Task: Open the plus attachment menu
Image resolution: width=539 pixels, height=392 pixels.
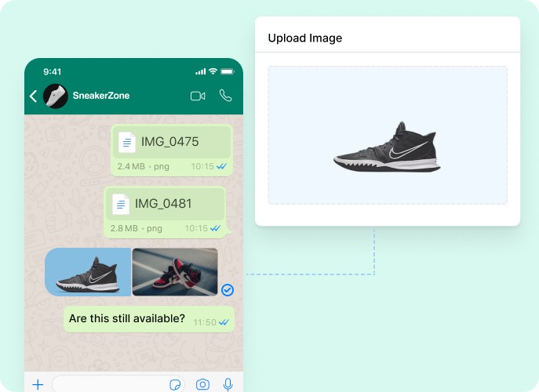Action: 38,384
